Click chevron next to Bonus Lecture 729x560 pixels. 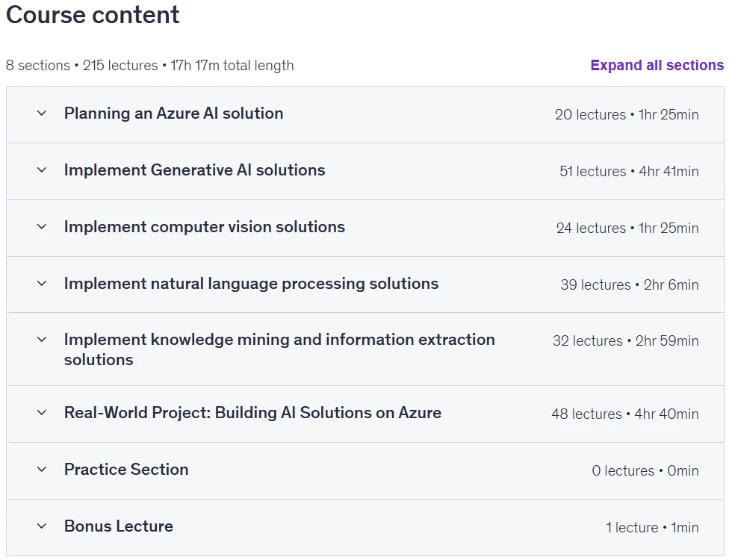click(42, 526)
